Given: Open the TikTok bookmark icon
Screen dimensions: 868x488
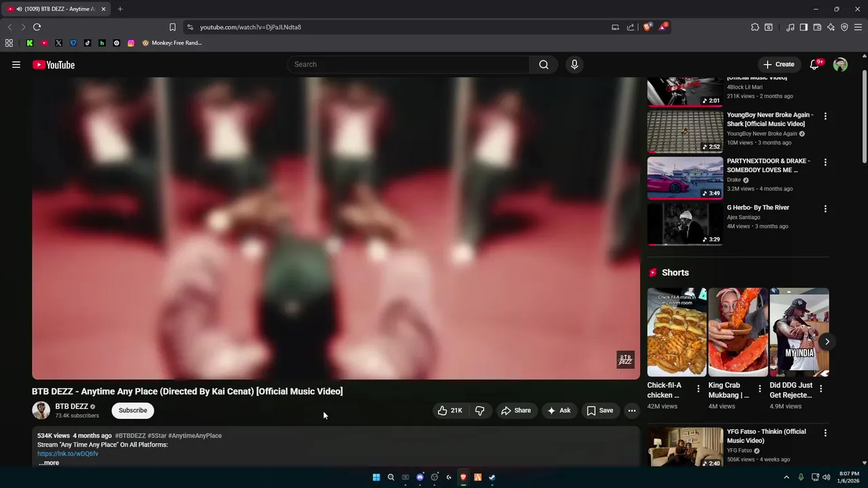Looking at the screenshot, I should (87, 43).
